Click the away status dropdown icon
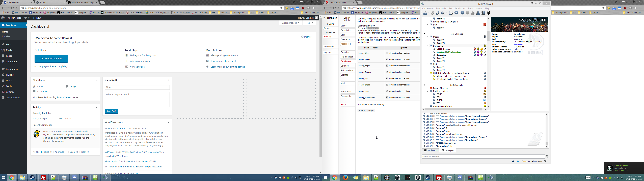The image size is (644, 181). coord(429,13)
